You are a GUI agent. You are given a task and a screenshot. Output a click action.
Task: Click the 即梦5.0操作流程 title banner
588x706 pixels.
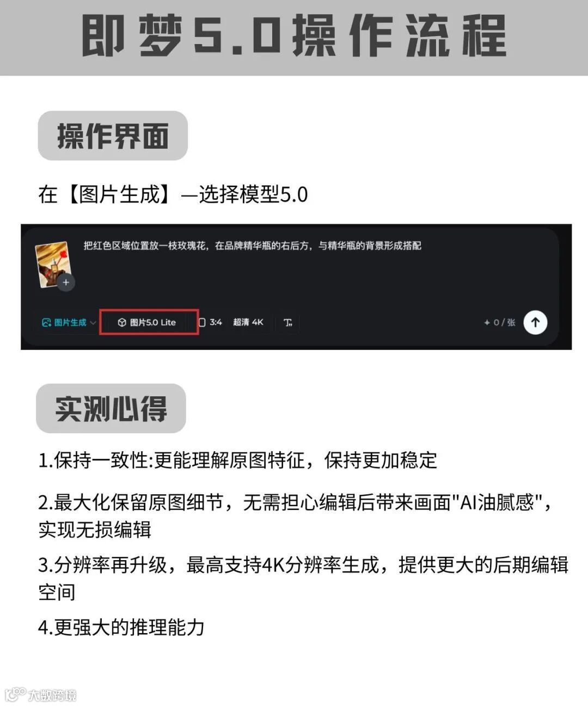(294, 37)
